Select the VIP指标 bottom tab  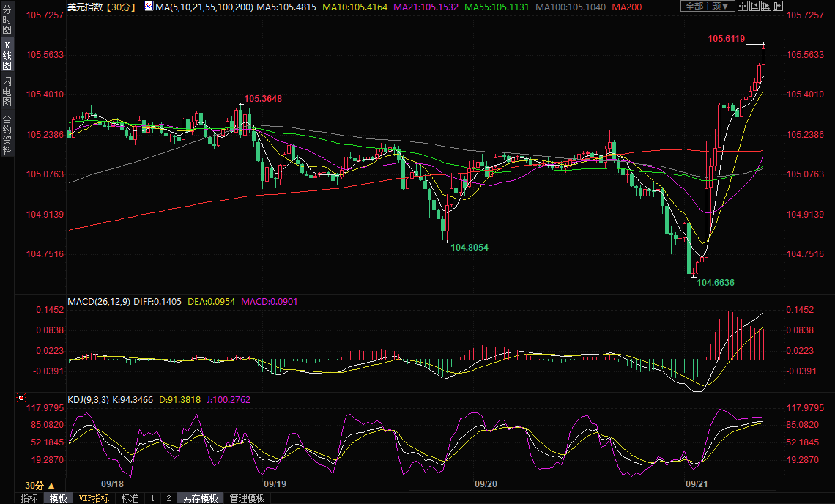click(x=94, y=498)
